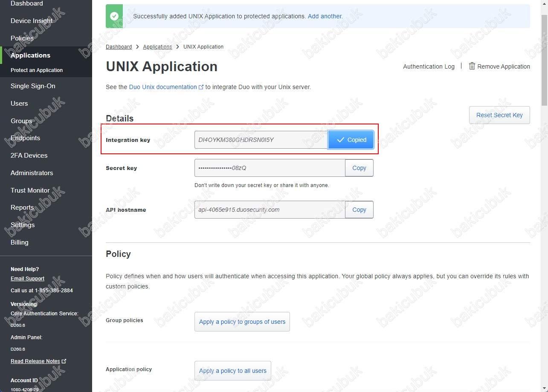Copy the Secret key
Viewport: 548px width, 392px height.
pos(359,168)
